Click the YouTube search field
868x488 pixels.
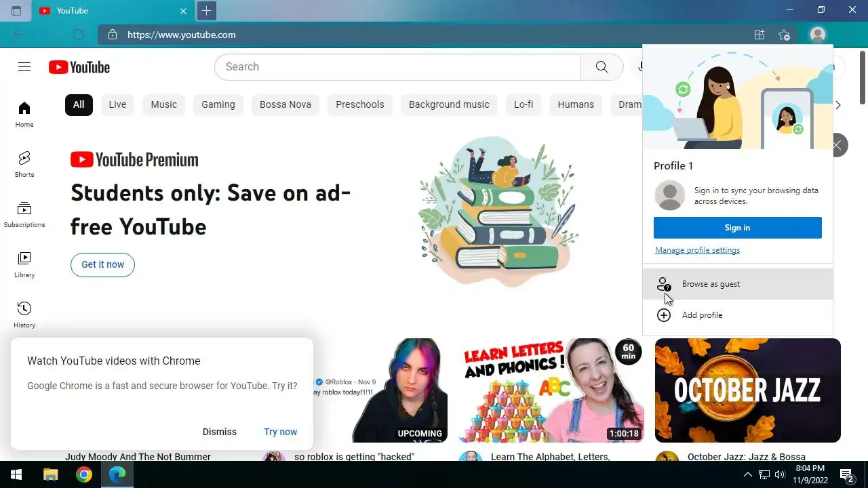397,66
